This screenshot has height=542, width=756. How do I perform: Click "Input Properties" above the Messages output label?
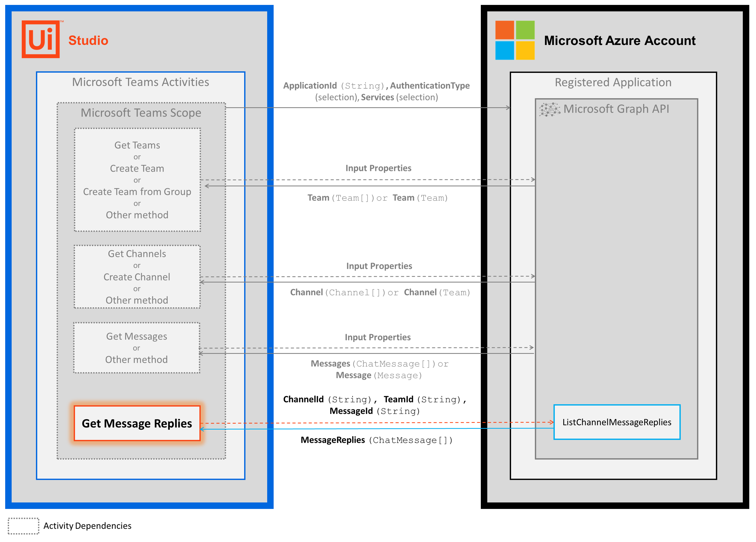(378, 337)
